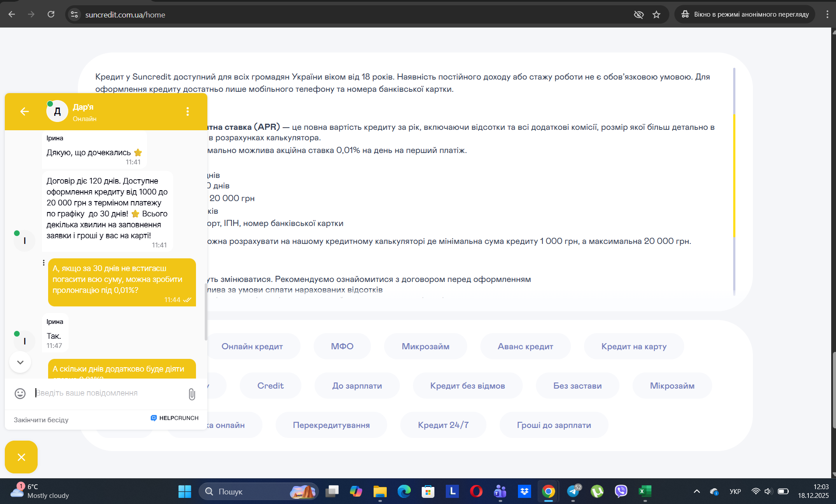Open File Explorer from the taskbar
Viewport: 836px width, 504px height.
click(380, 492)
